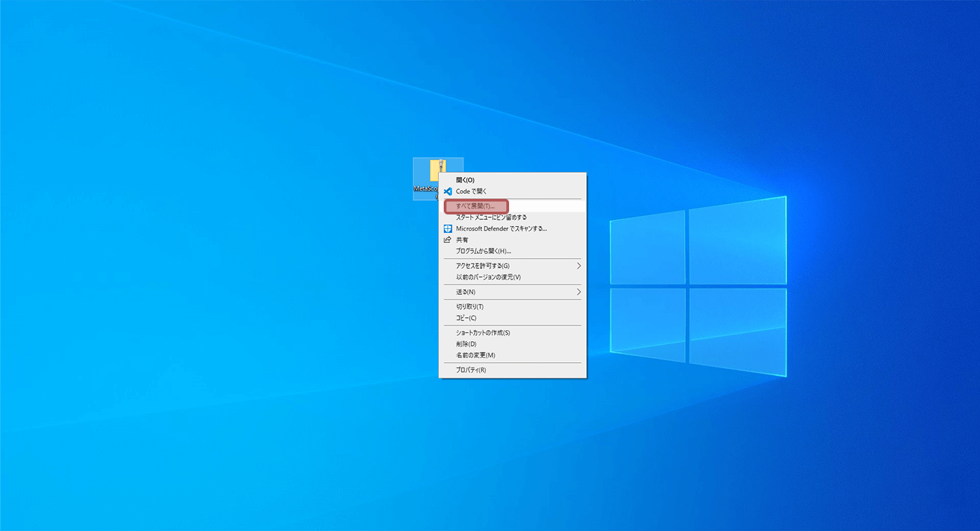Choose 削除(D) to delete the file
Screen dimensions: 980x531
click(465, 344)
